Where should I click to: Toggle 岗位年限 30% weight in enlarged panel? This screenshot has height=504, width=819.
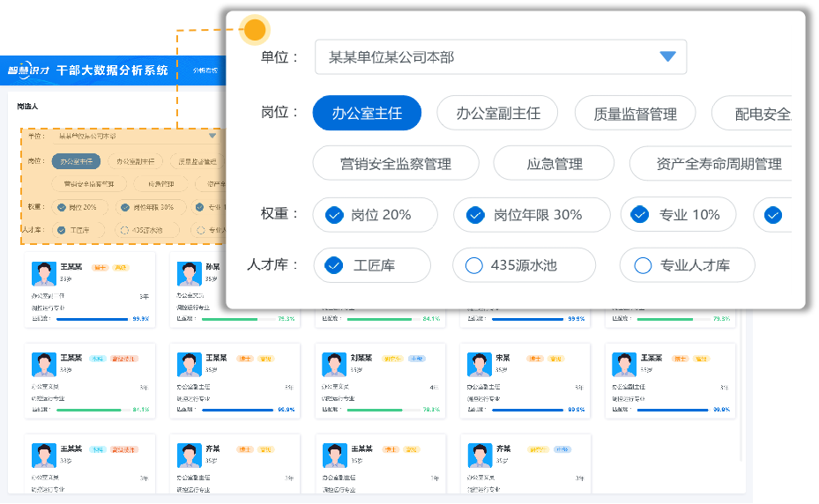click(475, 214)
